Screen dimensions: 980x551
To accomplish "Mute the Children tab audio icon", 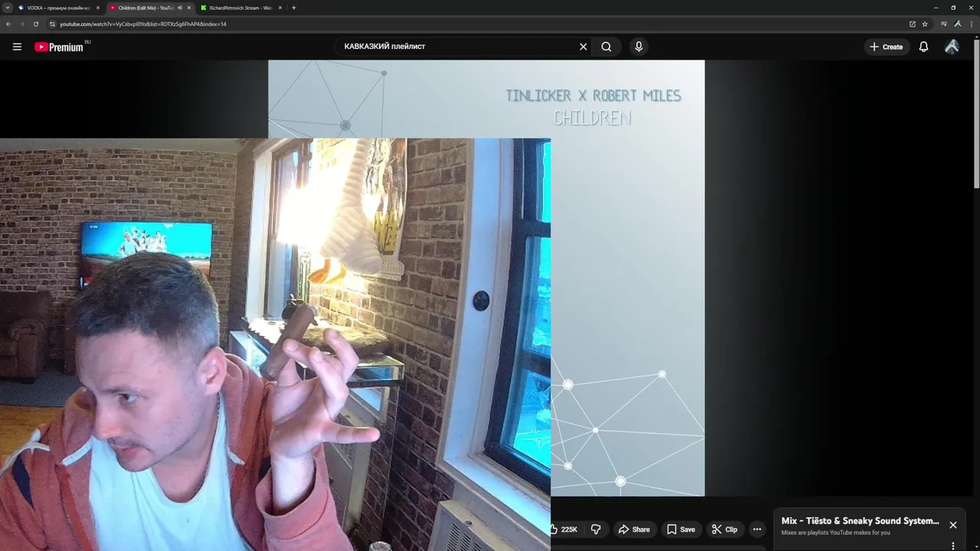I will point(180,8).
